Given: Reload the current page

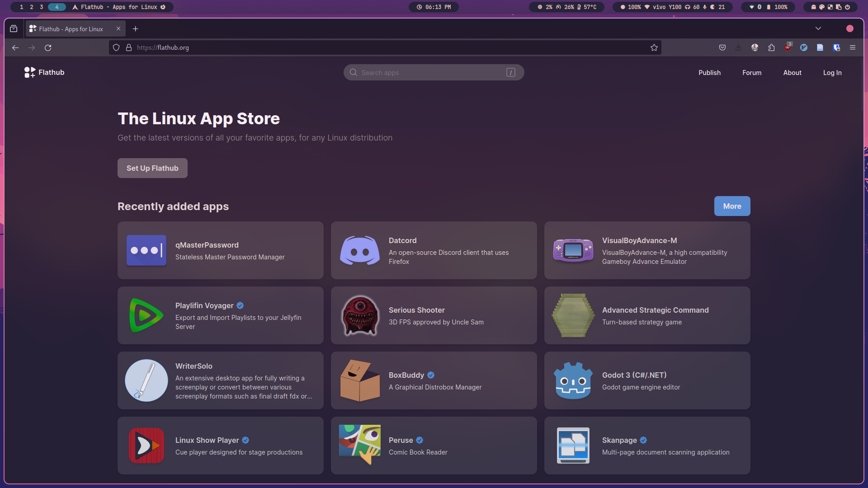Looking at the screenshot, I should click(48, 47).
